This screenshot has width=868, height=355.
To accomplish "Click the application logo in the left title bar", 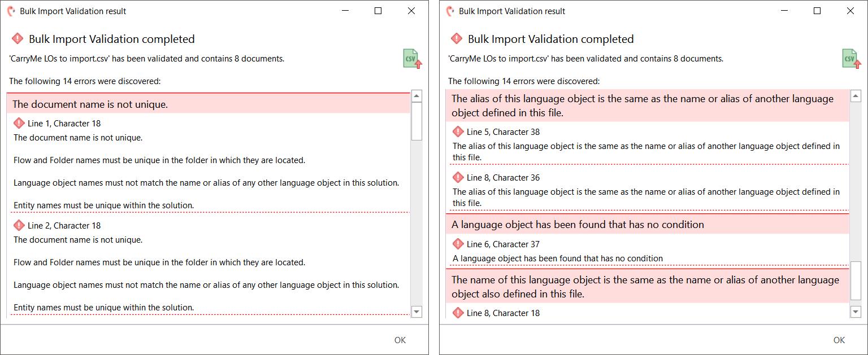I will (11, 11).
